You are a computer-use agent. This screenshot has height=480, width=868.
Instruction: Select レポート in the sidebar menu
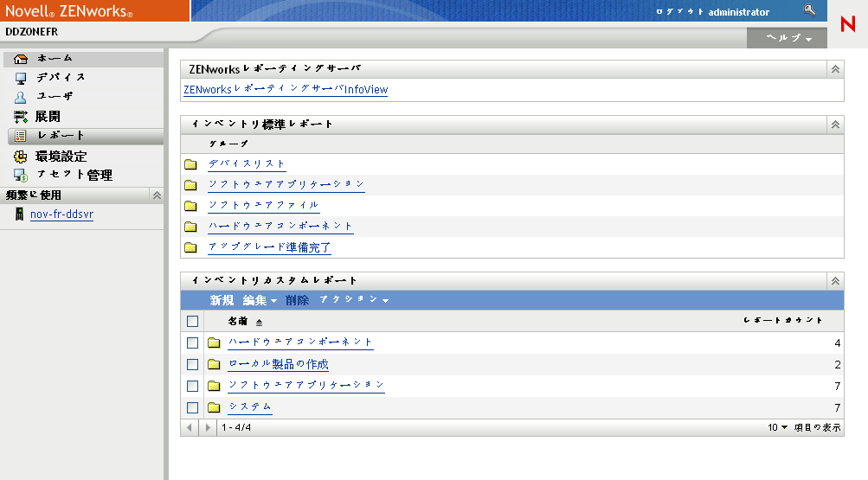pos(61,136)
